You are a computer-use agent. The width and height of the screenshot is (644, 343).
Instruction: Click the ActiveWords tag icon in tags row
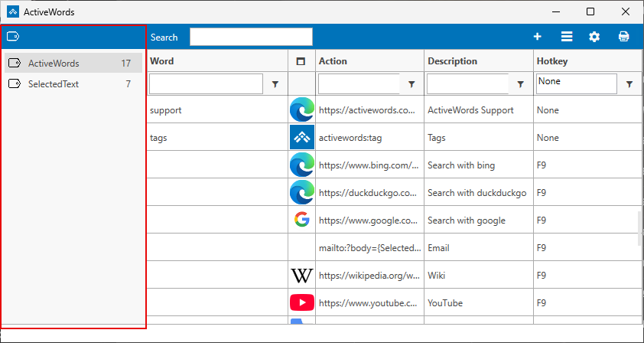point(302,138)
